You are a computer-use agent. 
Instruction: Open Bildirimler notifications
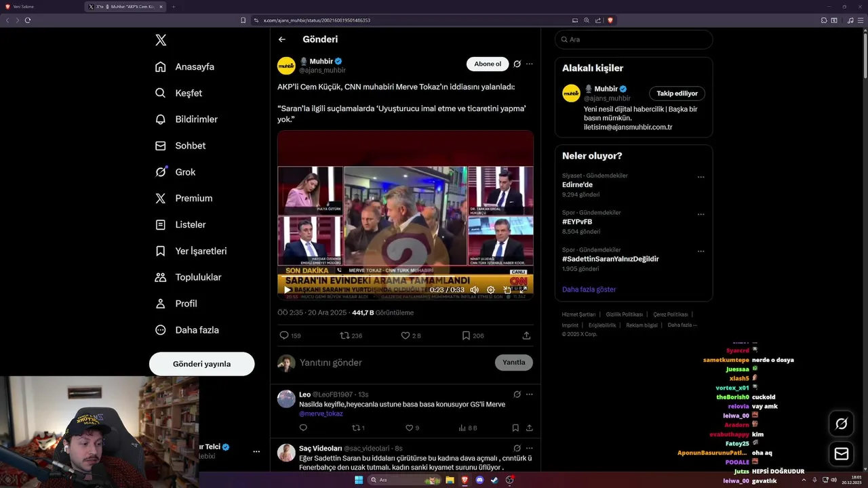coord(186,119)
